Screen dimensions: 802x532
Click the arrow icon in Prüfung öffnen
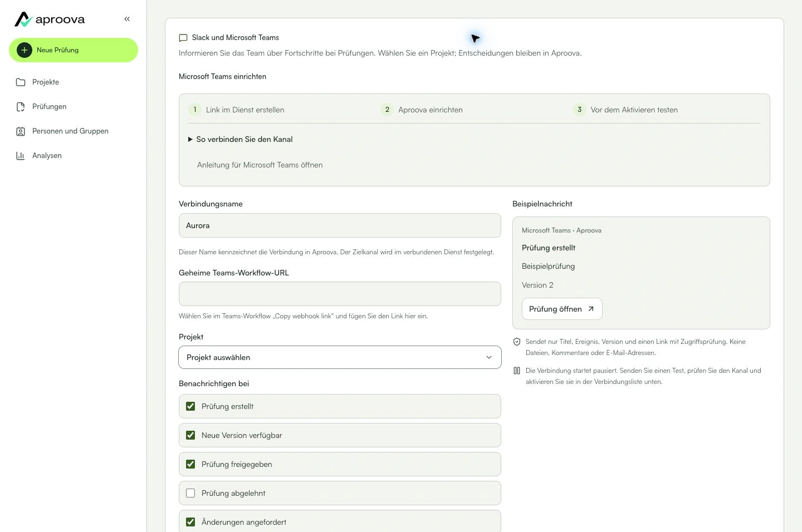coord(591,309)
